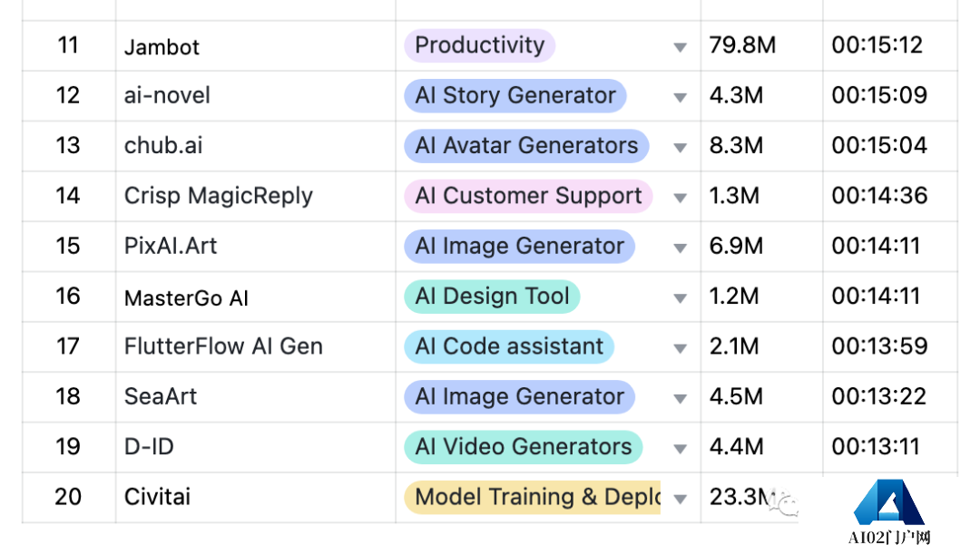
Task: Click the dropdown arrow beside AI Customer Support
Action: point(680,198)
